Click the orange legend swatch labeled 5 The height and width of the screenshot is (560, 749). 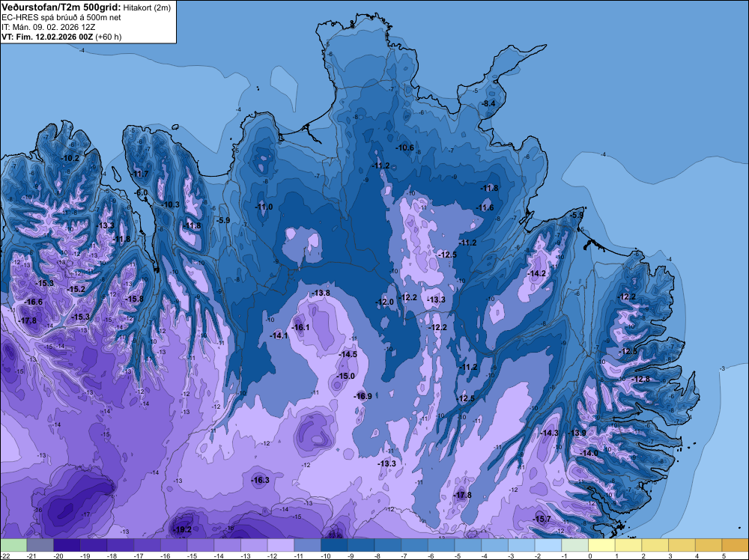[x=736, y=545]
